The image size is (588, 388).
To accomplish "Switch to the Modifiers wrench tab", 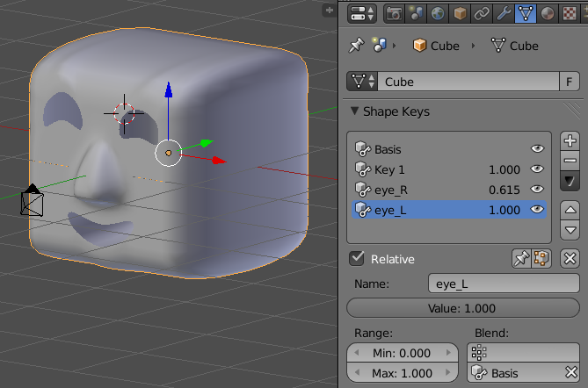I will coord(504,13).
